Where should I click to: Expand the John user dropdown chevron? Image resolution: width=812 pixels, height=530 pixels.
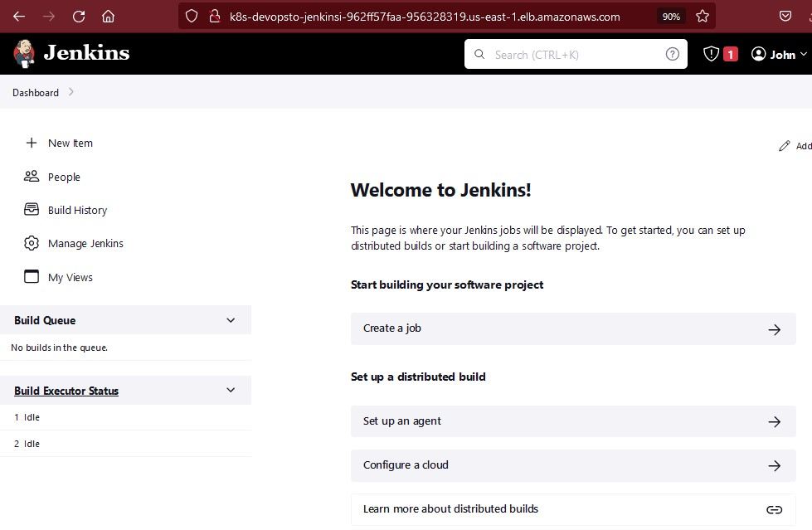[803, 54]
